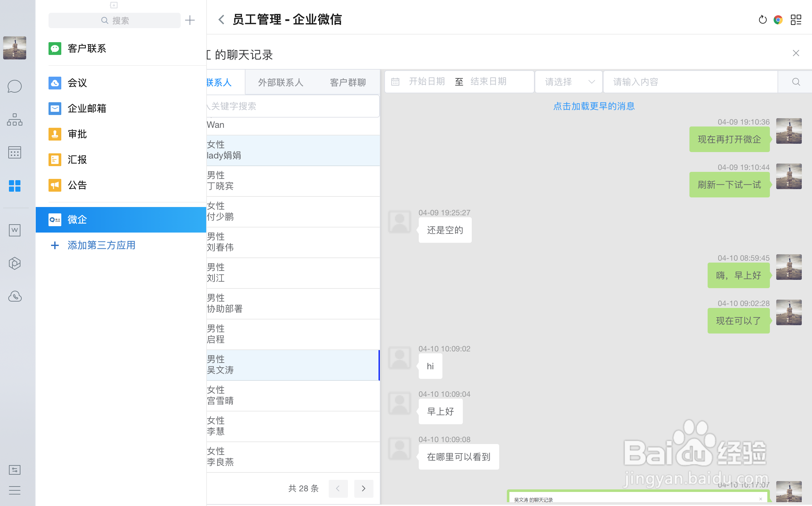The image size is (812, 506).
Task: Open 汇报 app
Action: coord(121,160)
